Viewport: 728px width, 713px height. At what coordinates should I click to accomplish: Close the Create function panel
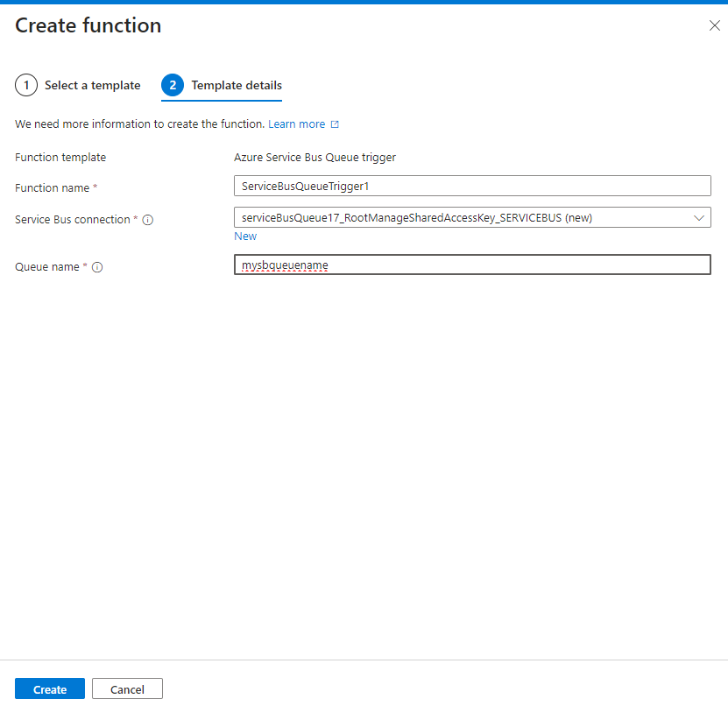715,25
